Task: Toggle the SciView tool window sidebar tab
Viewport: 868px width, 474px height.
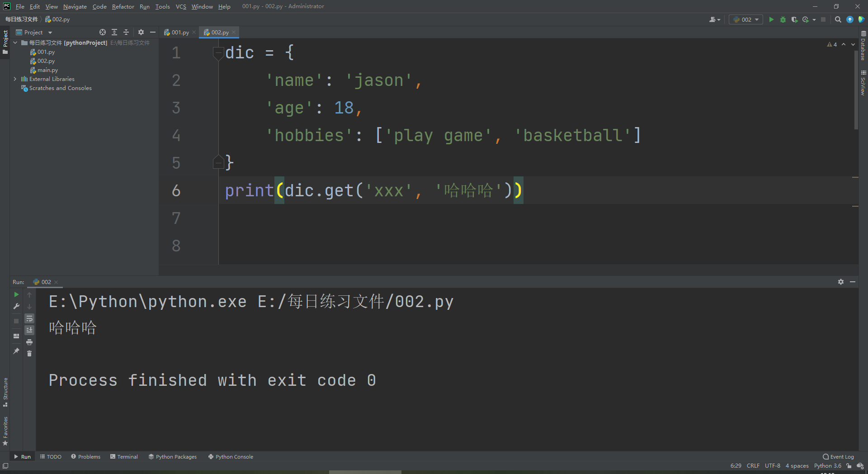Action: coord(863,83)
